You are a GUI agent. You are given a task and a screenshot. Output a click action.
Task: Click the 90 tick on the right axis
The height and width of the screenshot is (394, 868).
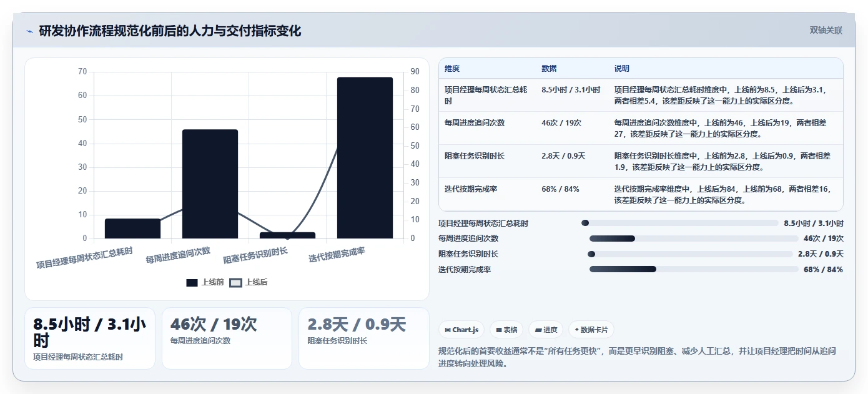(414, 72)
